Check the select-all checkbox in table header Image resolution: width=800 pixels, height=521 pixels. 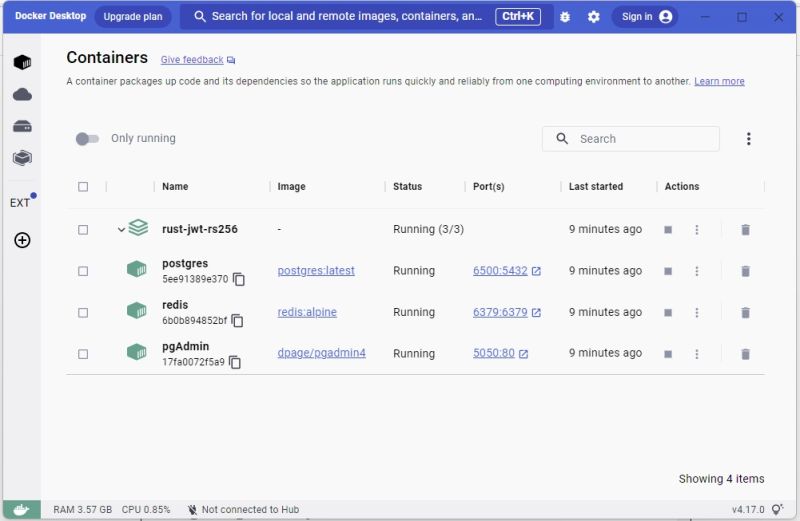click(x=83, y=187)
